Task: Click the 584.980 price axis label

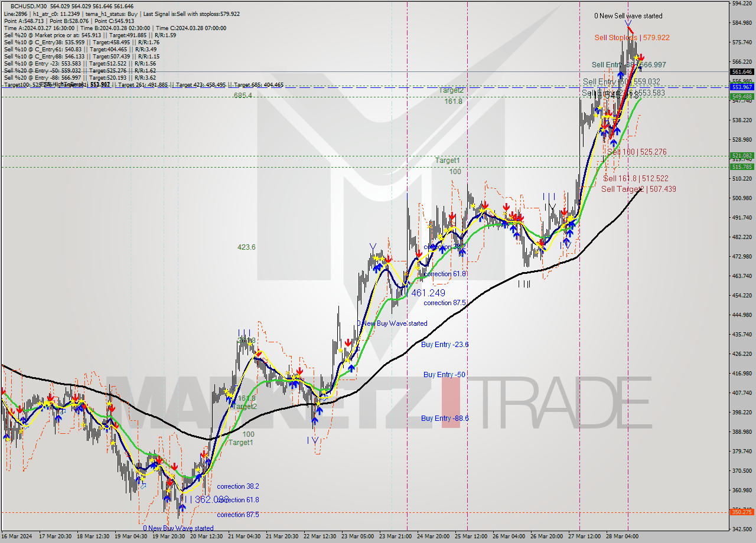Action: click(x=742, y=23)
